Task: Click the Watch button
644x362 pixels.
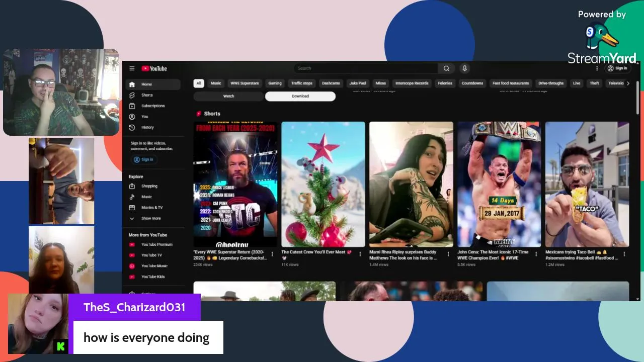Action: [x=228, y=96]
